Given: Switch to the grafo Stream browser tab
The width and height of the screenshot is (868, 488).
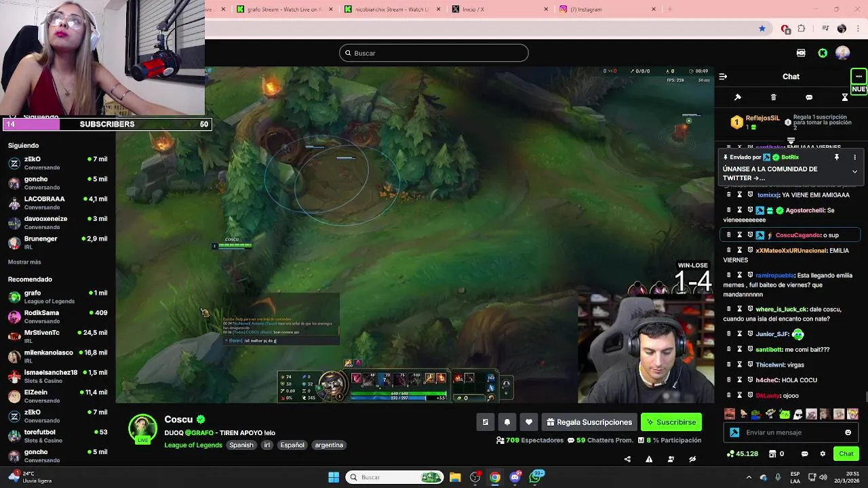Looking at the screenshot, I should point(285,9).
